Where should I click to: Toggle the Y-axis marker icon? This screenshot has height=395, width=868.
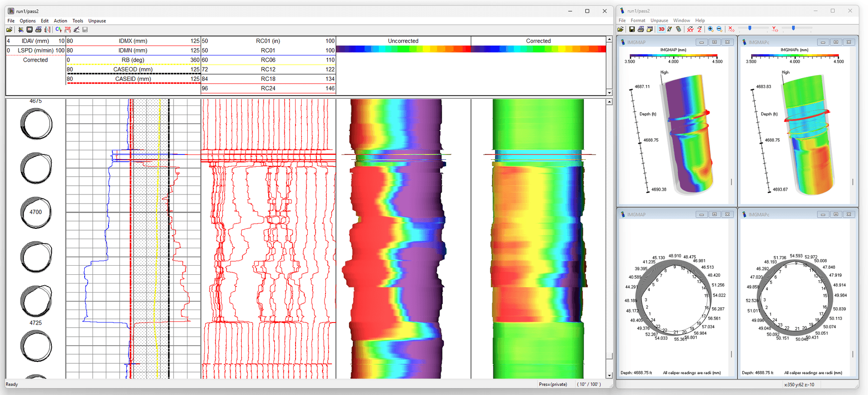coord(774,29)
